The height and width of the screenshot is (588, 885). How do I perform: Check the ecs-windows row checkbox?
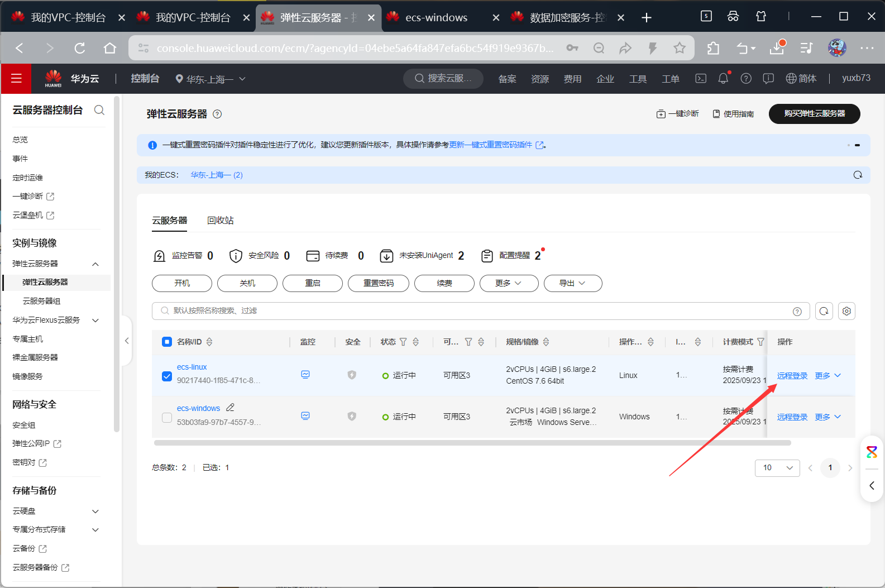coord(167,417)
